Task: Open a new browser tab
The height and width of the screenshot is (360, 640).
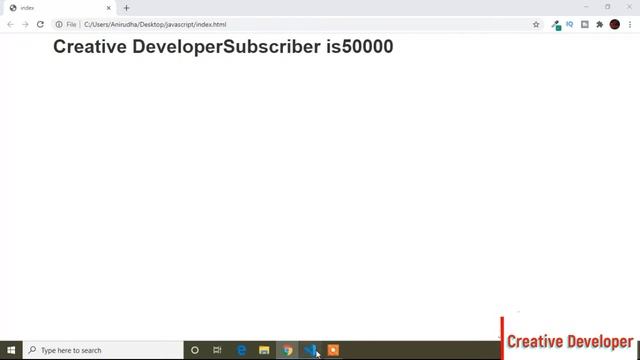Action: tap(126, 8)
